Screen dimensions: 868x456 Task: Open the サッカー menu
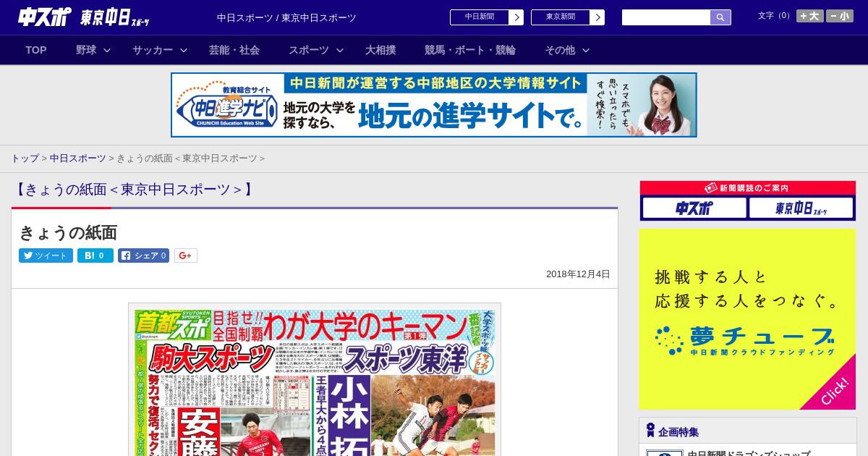pos(153,50)
